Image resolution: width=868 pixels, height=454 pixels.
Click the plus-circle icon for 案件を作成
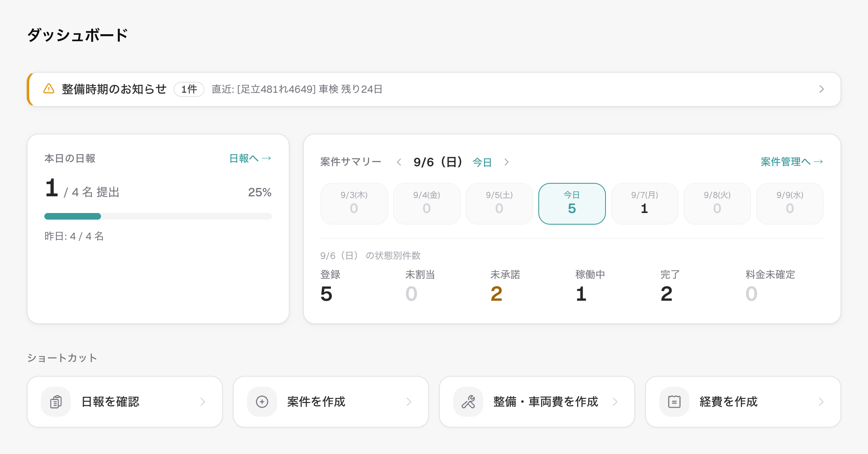[x=262, y=402]
